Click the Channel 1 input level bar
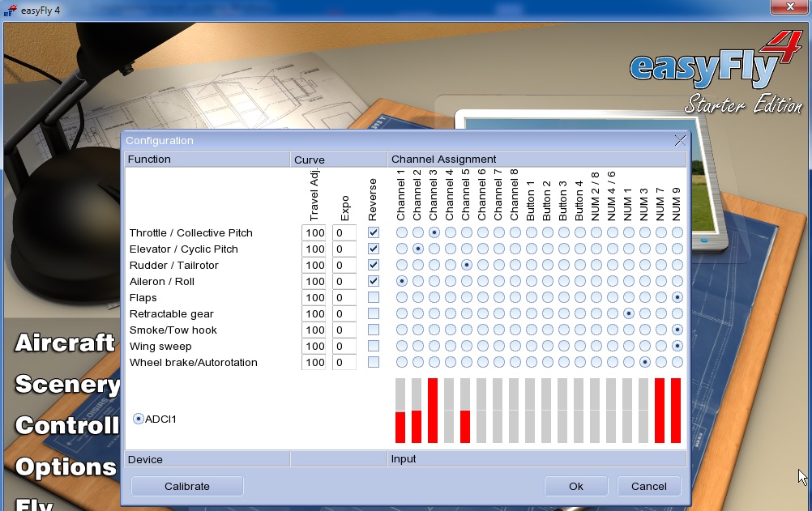This screenshot has height=511, width=812. point(400,411)
